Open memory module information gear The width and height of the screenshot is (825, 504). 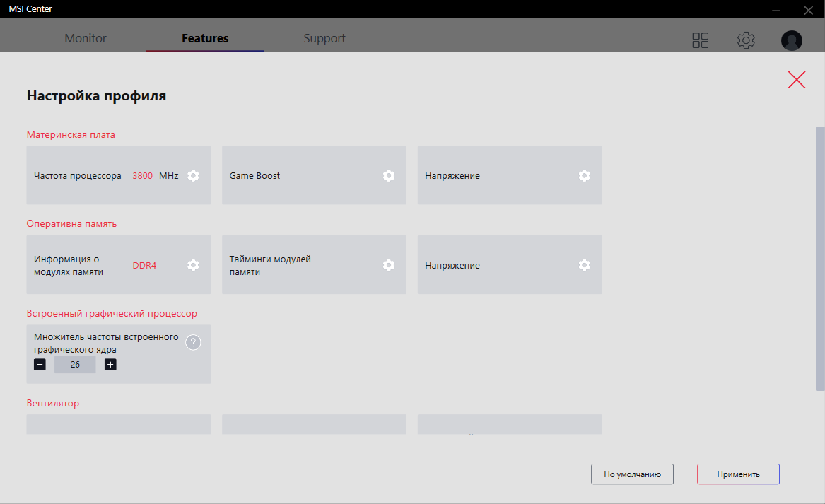(x=193, y=265)
